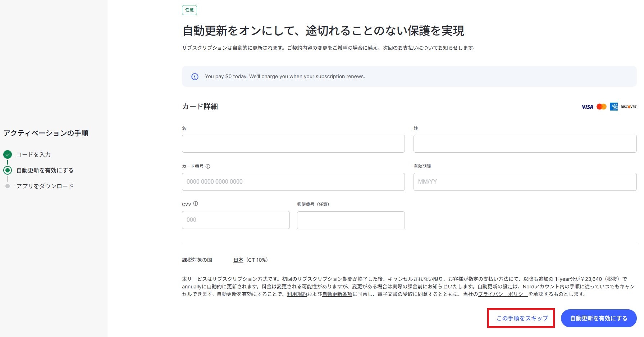
Task: Click the Discover card logo
Action: [x=628, y=107]
